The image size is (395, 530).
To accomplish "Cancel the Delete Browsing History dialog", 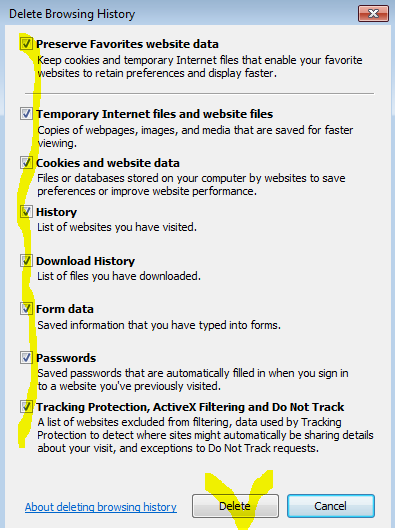I will [331, 506].
